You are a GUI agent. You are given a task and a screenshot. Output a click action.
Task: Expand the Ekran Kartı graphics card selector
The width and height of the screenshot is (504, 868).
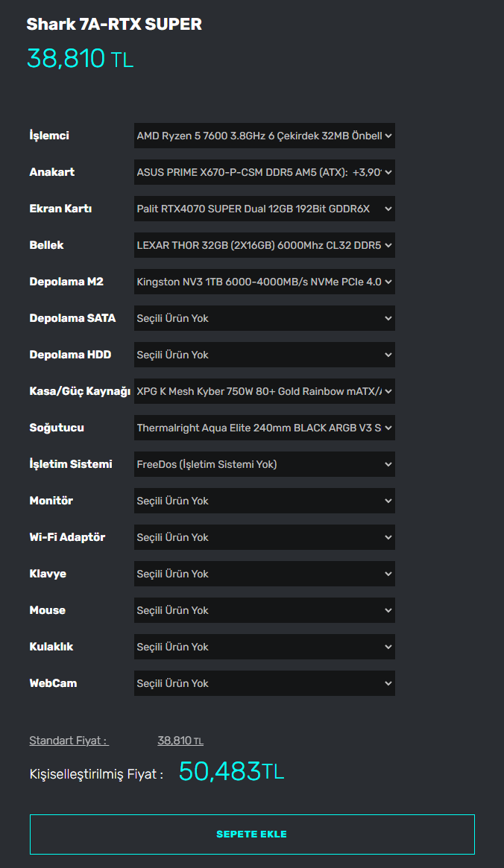pyautogui.click(x=264, y=209)
